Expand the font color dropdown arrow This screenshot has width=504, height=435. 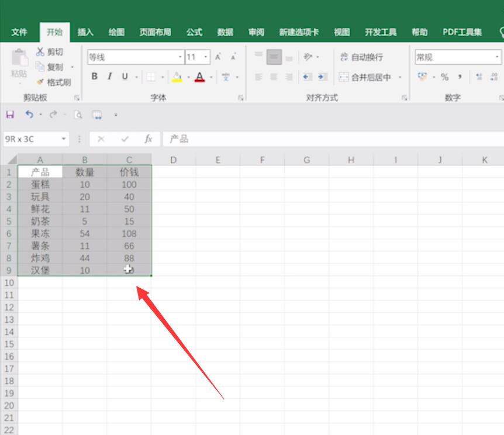click(x=211, y=77)
